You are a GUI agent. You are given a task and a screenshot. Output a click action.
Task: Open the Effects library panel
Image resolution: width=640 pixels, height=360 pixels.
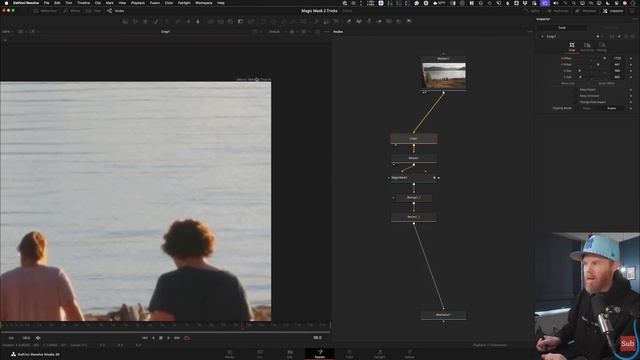click(x=72, y=11)
